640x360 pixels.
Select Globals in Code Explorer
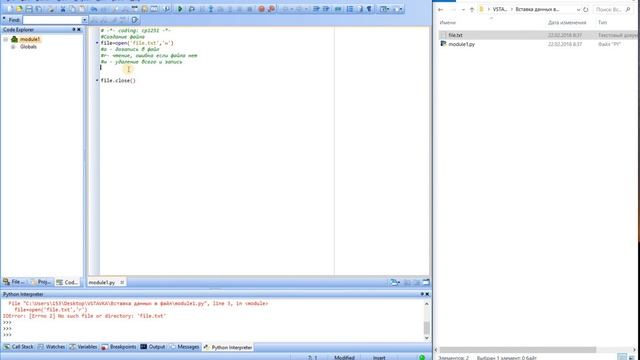click(x=28, y=47)
